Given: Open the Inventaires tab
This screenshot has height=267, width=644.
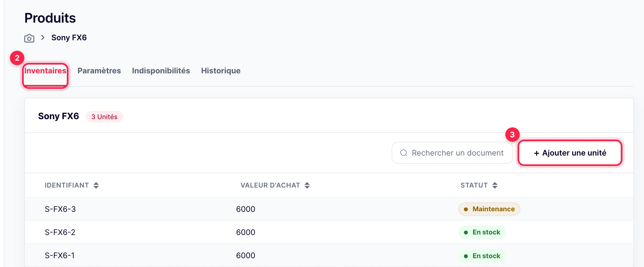Looking at the screenshot, I should 45,71.
